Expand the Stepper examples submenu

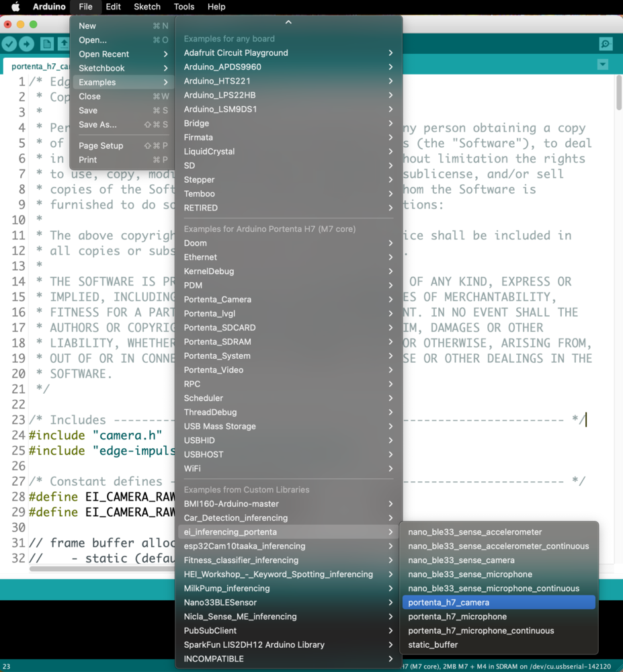(288, 179)
